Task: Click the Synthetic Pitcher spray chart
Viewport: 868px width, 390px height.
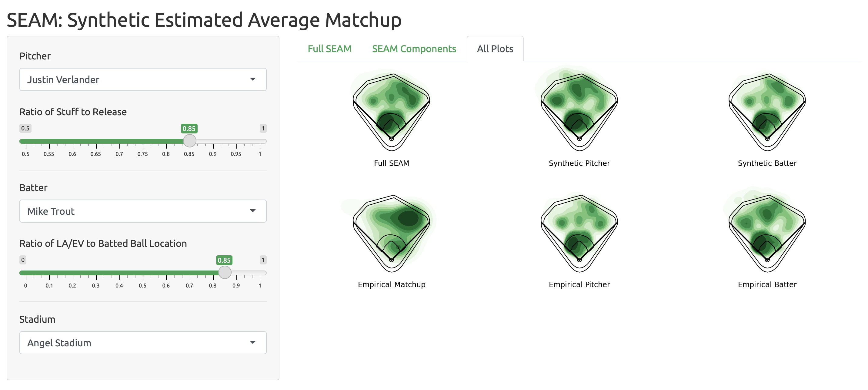Action: pyautogui.click(x=579, y=111)
